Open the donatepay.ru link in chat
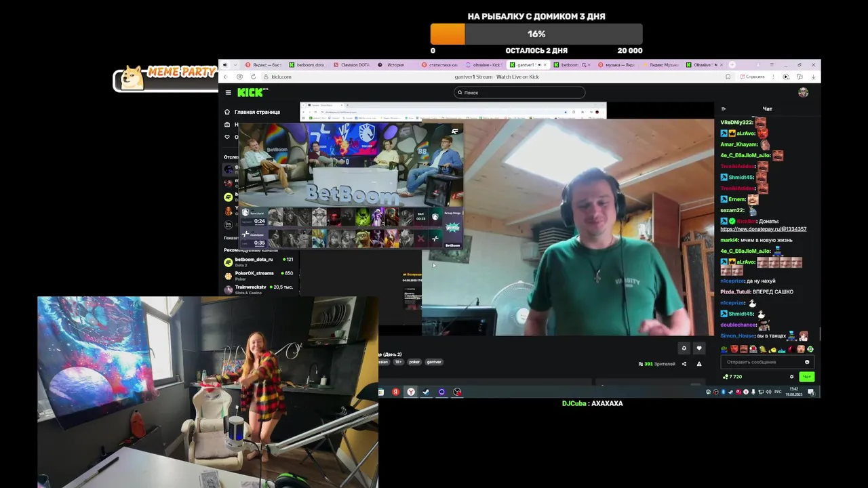 point(763,229)
